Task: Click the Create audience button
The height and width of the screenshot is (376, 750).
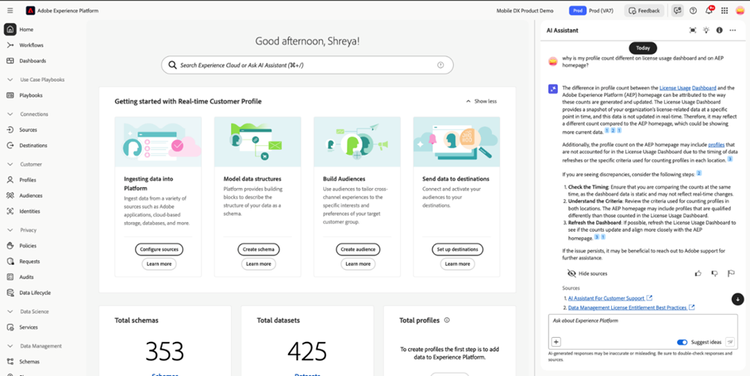Action: 358,249
